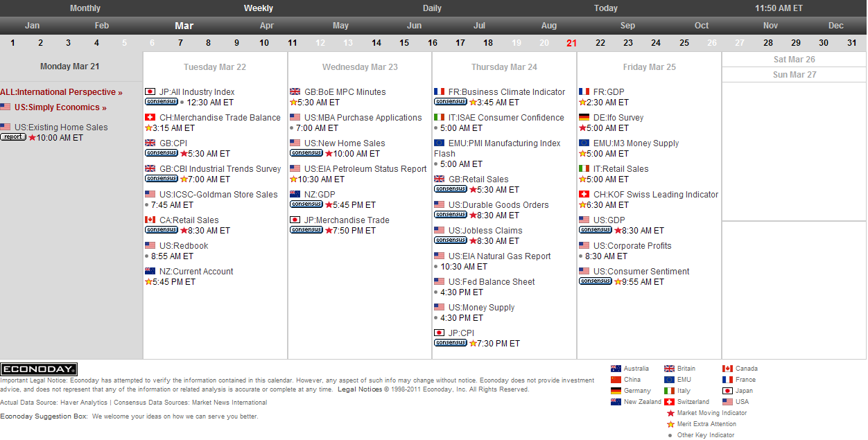Open the US:Simply Economics link
Image resolution: width=868 pixels, height=440 pixels.
60,107
